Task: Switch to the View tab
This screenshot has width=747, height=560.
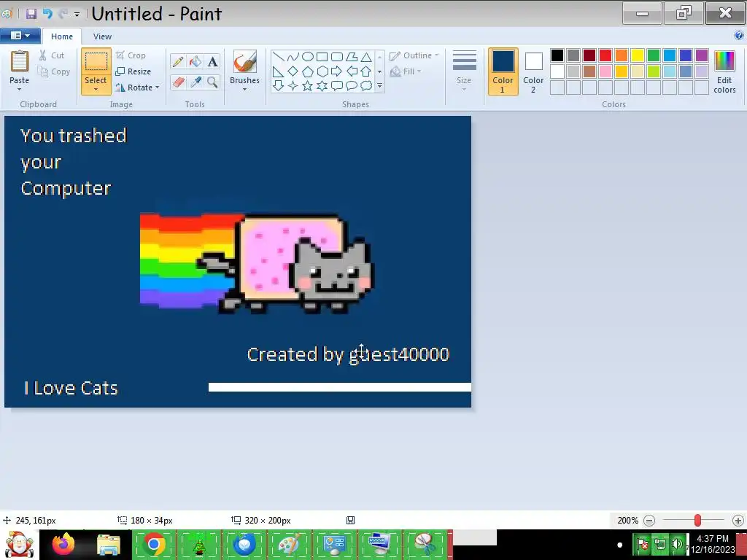Action: pos(102,36)
